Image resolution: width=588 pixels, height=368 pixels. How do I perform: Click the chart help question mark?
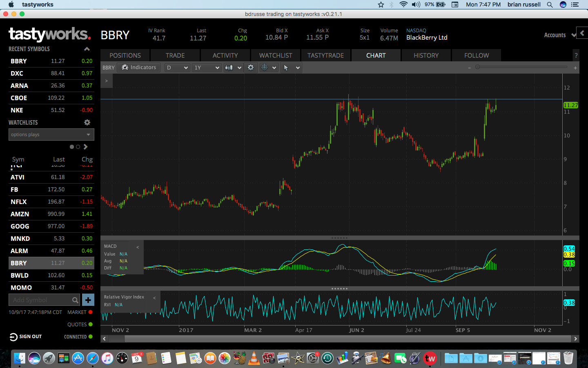point(576,56)
